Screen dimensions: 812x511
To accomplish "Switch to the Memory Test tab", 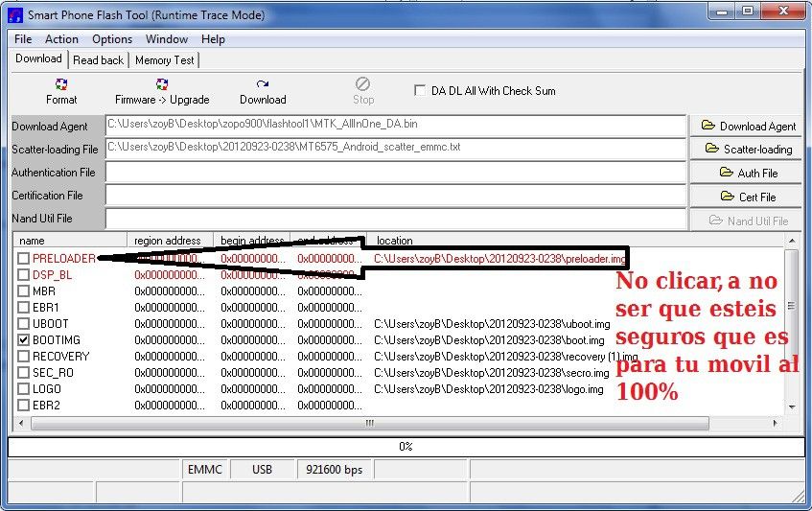I will (x=164, y=60).
